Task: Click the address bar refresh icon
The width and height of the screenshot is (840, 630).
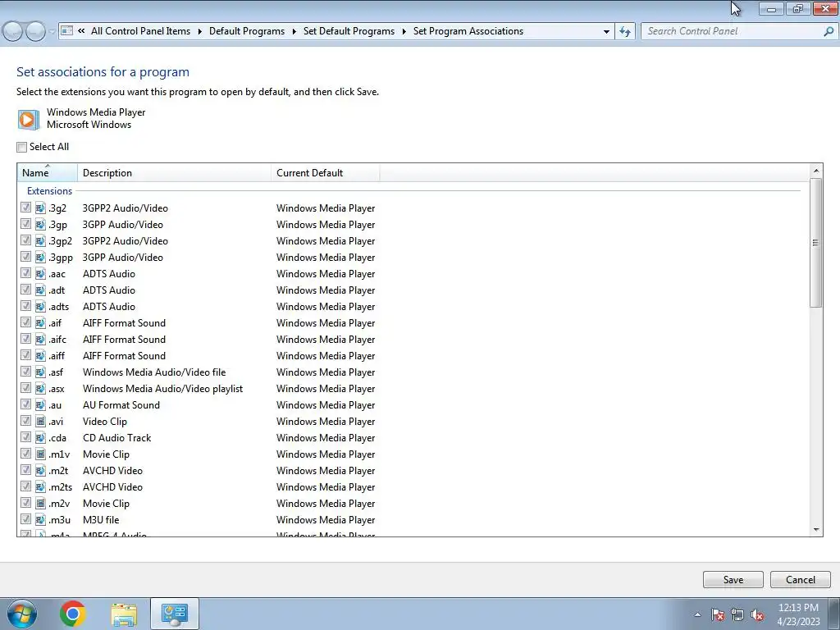Action: coord(624,31)
